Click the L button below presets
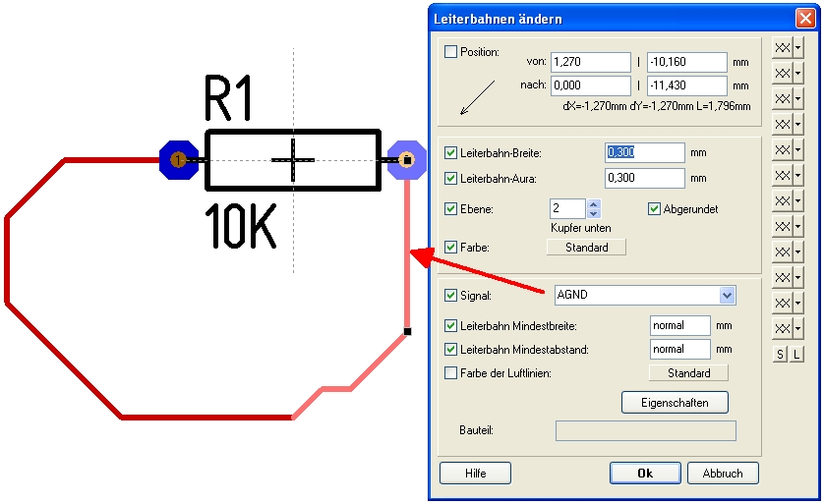Image resolution: width=824 pixels, height=504 pixels. click(796, 354)
